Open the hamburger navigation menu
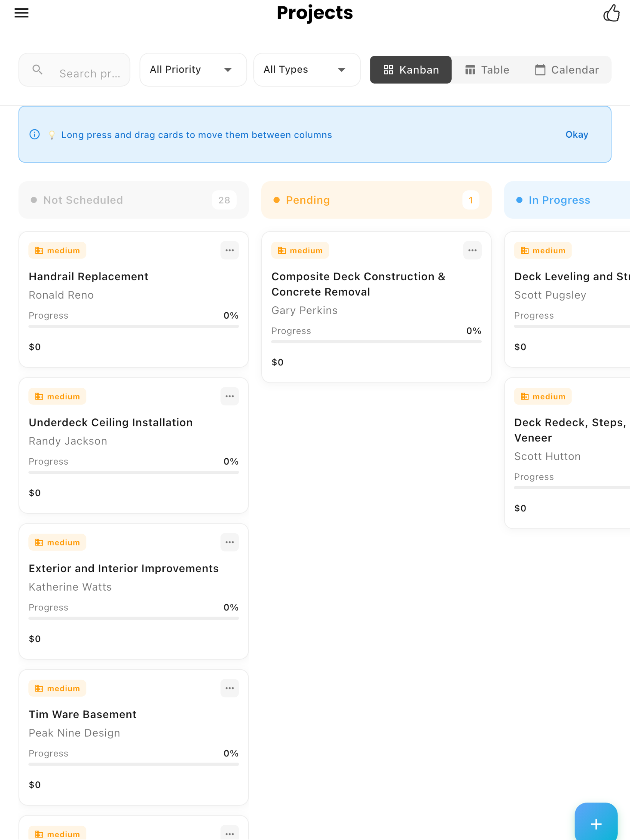This screenshot has width=630, height=840. 21,13
